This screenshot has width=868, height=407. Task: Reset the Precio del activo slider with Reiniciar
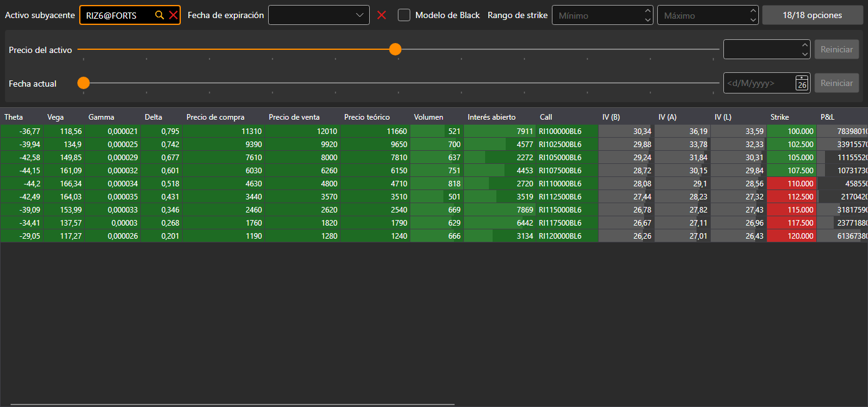click(x=836, y=49)
